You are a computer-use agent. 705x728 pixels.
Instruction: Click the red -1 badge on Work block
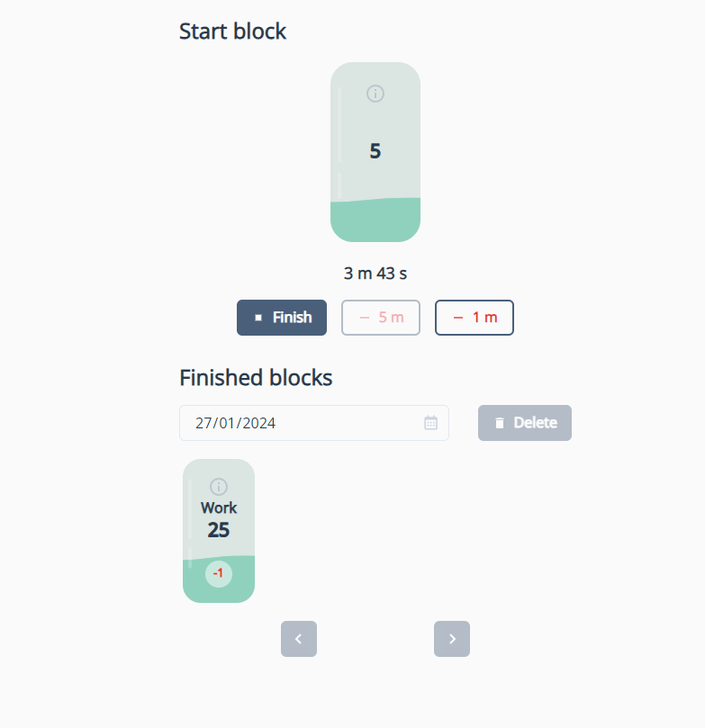point(219,573)
